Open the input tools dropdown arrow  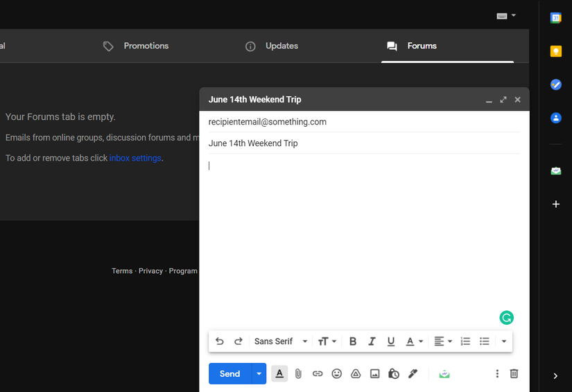coord(514,15)
